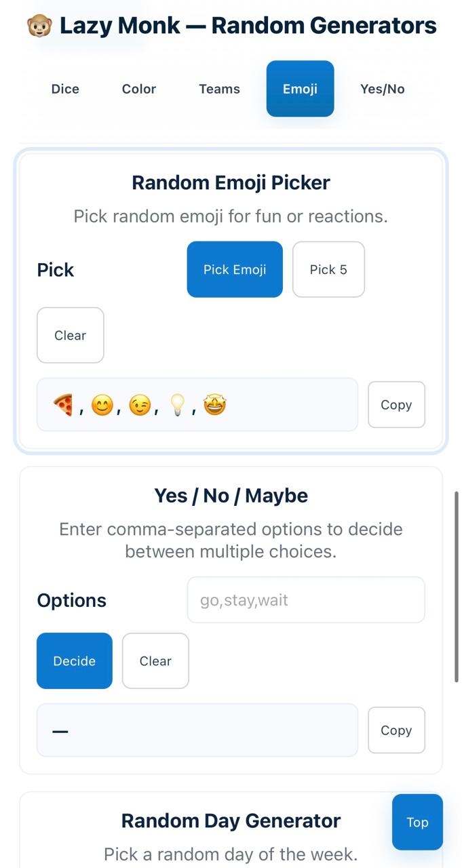Click the Pick 5 button
The width and height of the screenshot is (462, 868).
pyautogui.click(x=328, y=269)
